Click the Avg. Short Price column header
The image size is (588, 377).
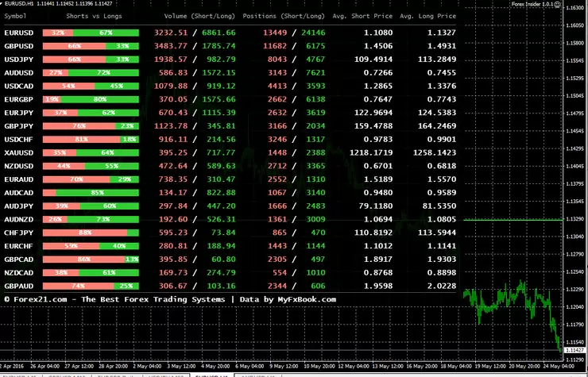(362, 16)
